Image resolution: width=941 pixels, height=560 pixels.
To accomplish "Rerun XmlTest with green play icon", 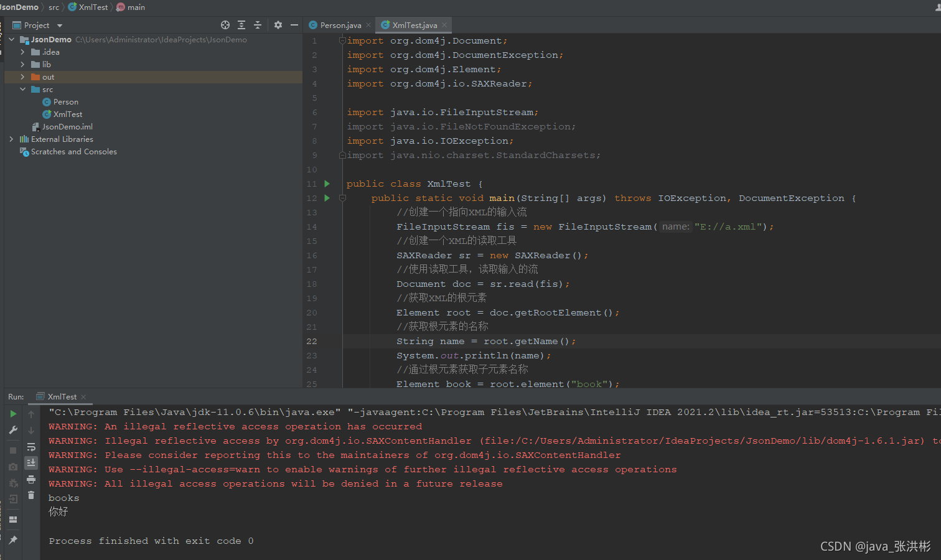I will point(13,414).
